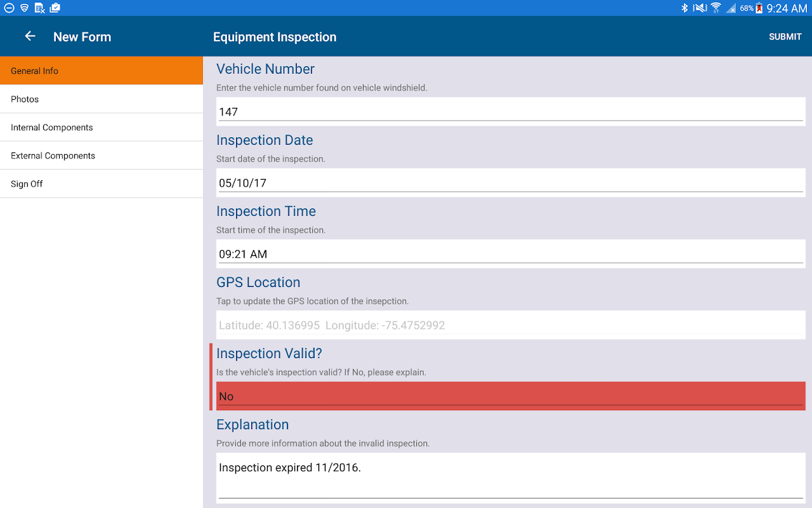Image resolution: width=812 pixels, height=508 pixels.
Task: Tap the do-not-disturb status icon
Action: point(9,8)
